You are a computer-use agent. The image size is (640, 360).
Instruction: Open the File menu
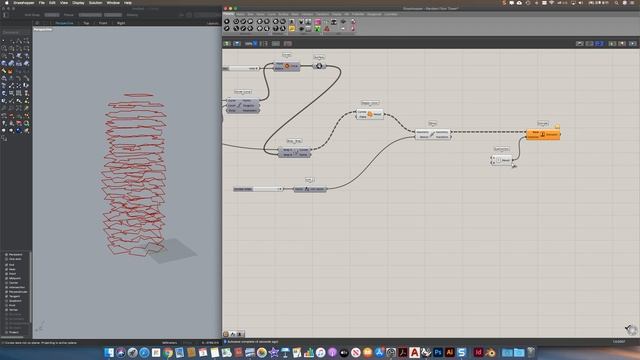[x=42, y=2]
